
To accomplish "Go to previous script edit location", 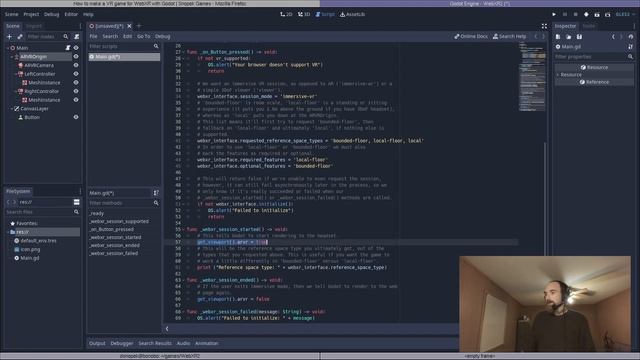I will (536, 36).
